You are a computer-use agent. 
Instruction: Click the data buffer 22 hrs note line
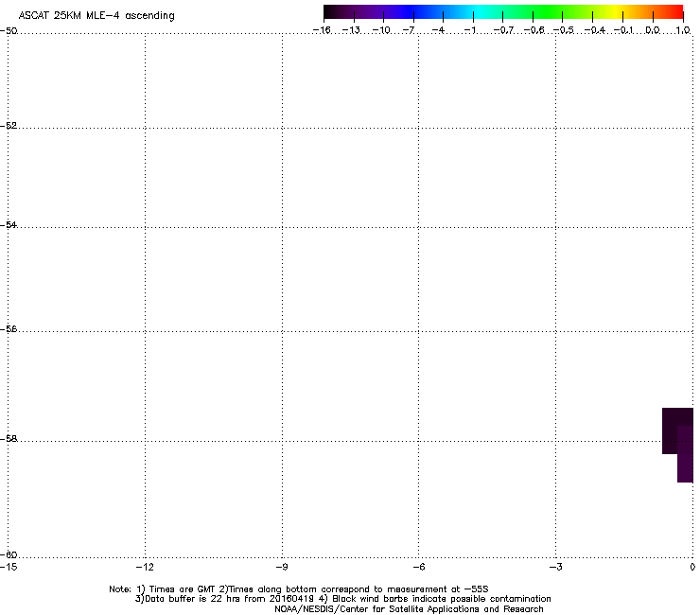tap(342, 599)
